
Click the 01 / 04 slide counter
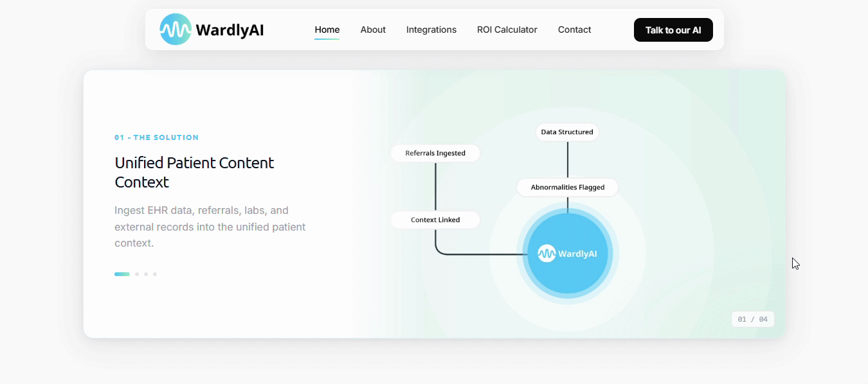[x=752, y=319]
